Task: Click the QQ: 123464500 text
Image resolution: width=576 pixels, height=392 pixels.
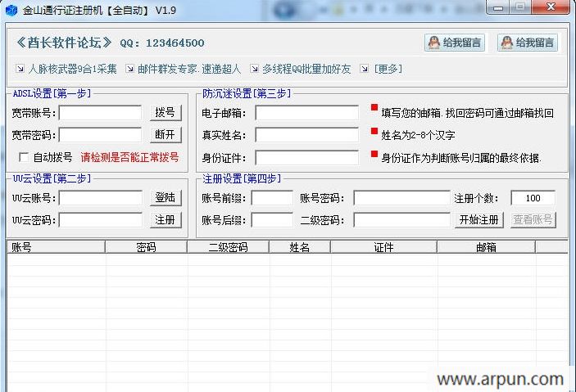Action: pyautogui.click(x=162, y=43)
